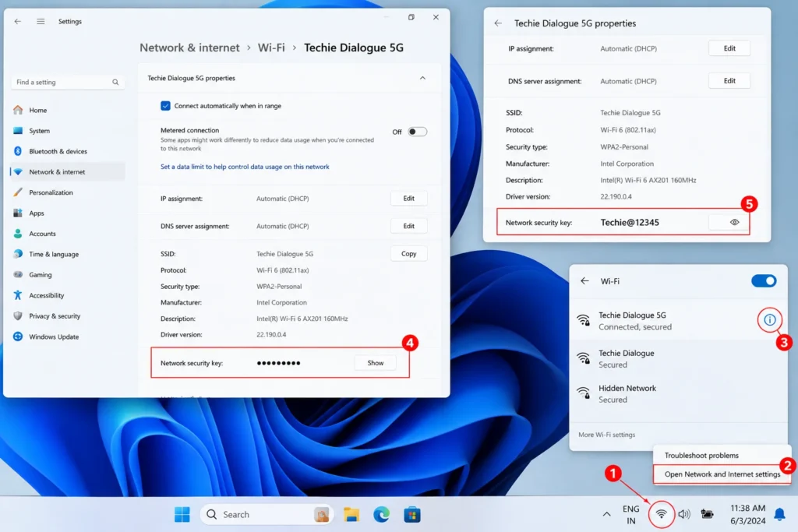Open Microsoft Store from taskbar

click(x=412, y=515)
